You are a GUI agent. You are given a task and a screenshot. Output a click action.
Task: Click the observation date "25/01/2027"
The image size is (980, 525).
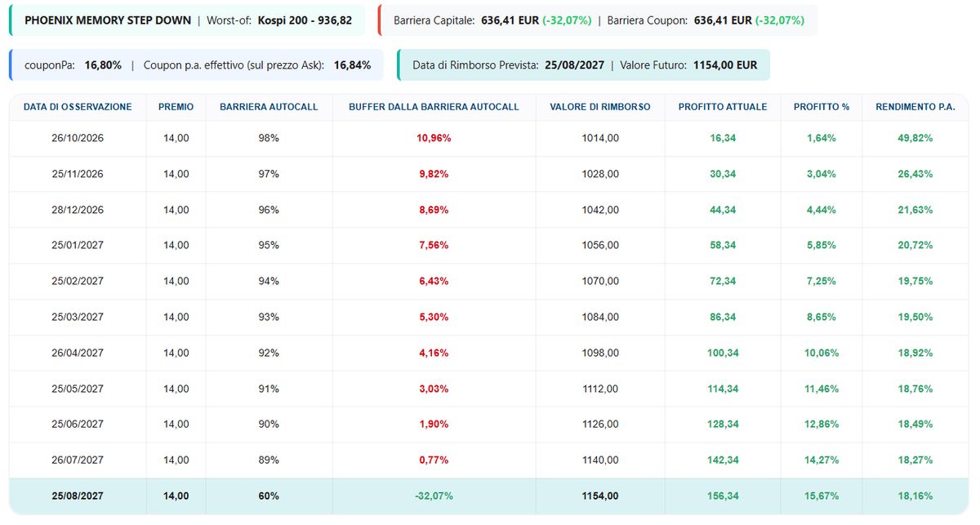tap(78, 246)
